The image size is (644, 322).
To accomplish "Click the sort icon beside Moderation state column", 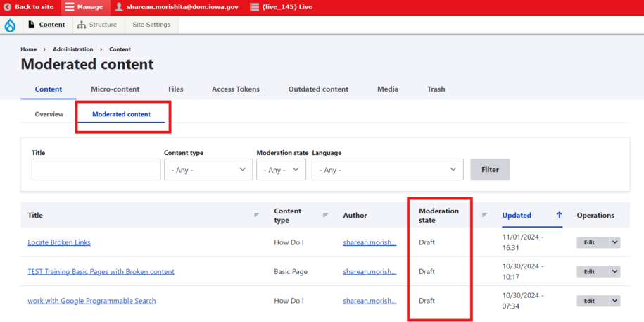I will tap(484, 215).
